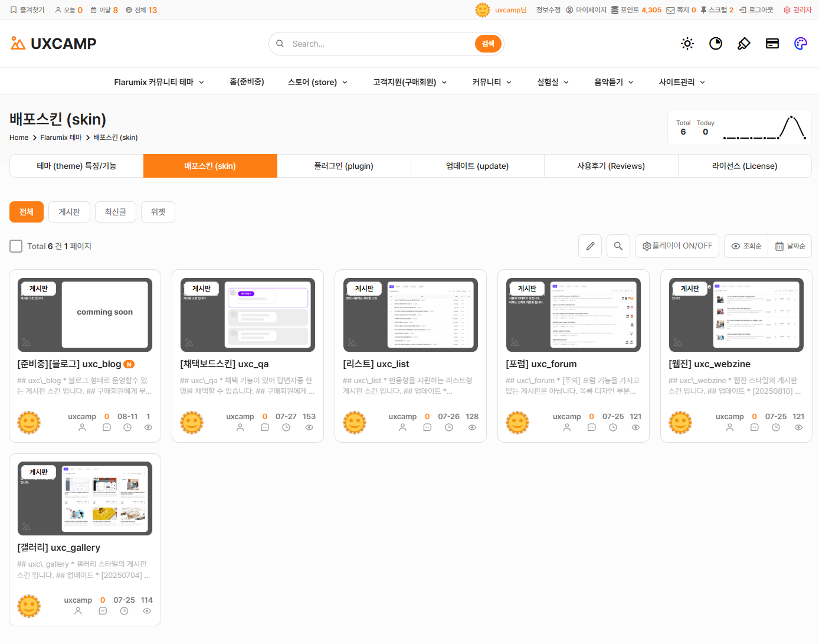
Task: Open the 라이선스 (License) tab
Action: tap(744, 166)
